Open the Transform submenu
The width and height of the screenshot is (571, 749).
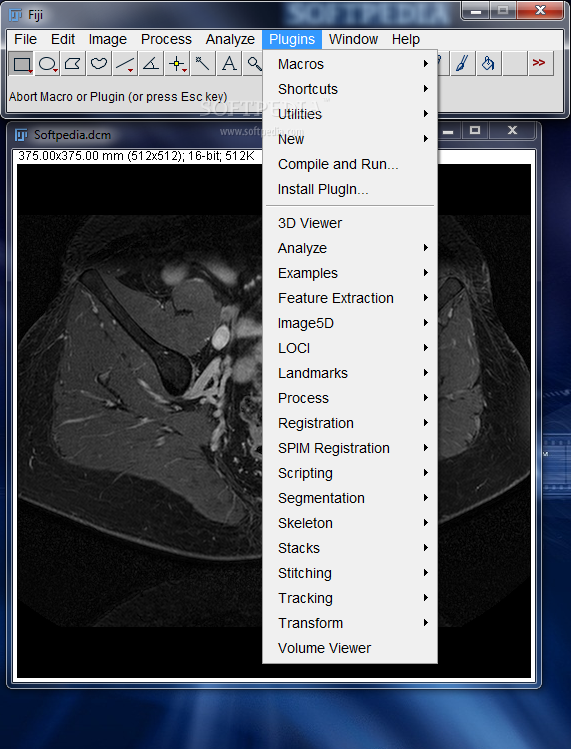pos(350,623)
